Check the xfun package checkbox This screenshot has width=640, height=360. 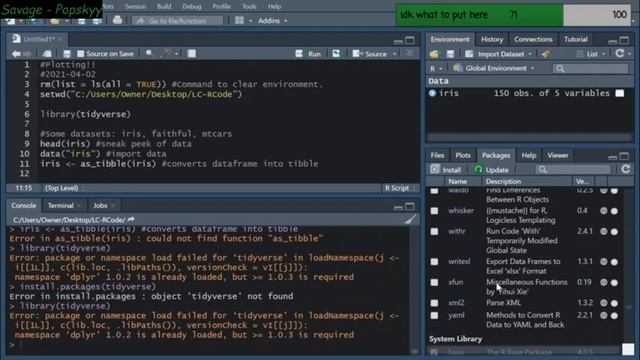(x=434, y=282)
